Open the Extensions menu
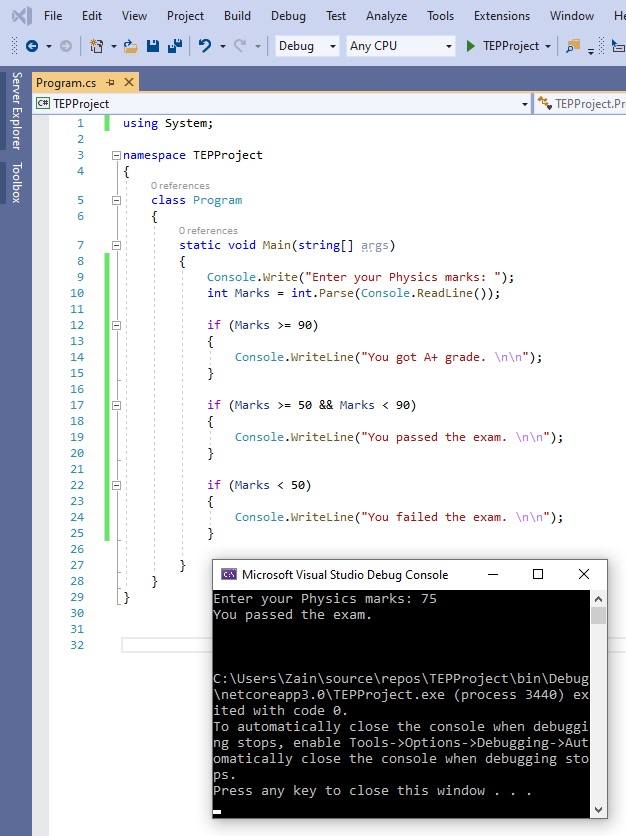This screenshot has width=626, height=836. coord(502,16)
